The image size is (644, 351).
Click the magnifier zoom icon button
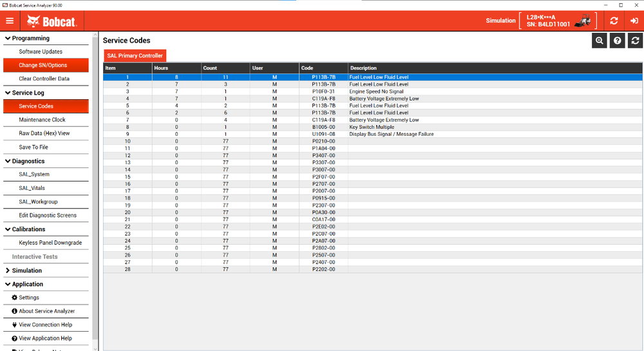600,41
